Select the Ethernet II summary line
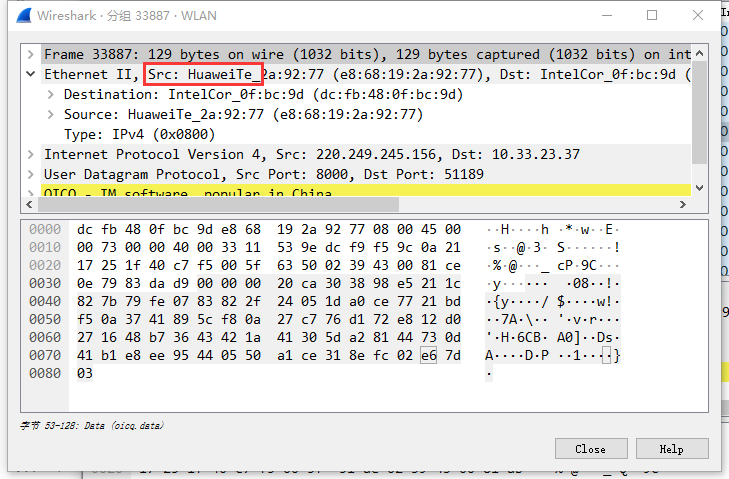 tap(367, 74)
